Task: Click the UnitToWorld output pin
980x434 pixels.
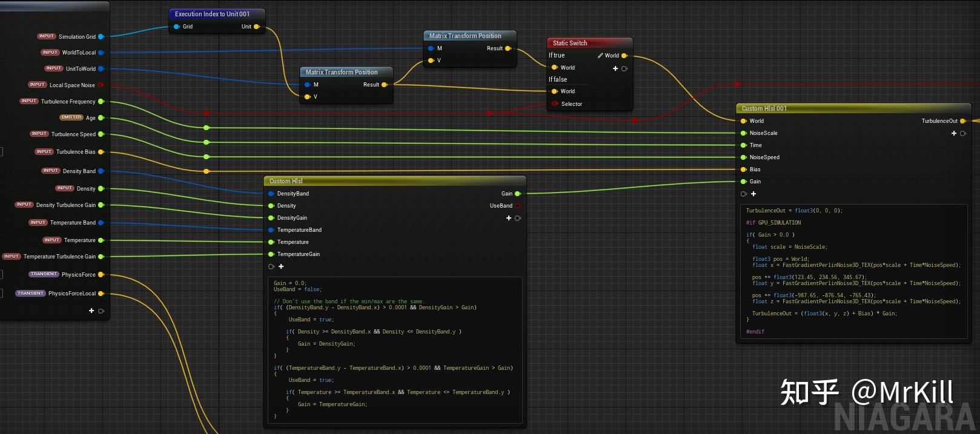Action: pos(101,69)
